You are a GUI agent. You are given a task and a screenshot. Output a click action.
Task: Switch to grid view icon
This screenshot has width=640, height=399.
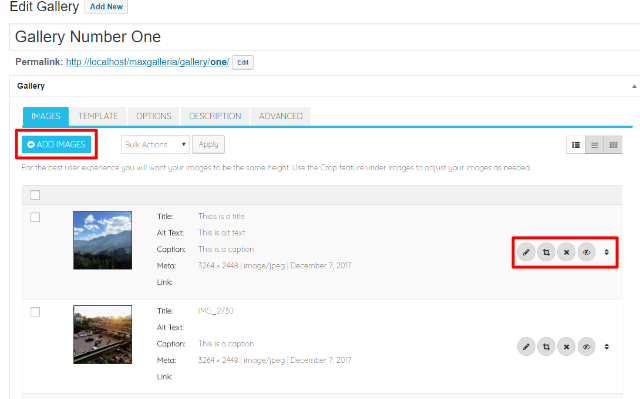pos(613,145)
